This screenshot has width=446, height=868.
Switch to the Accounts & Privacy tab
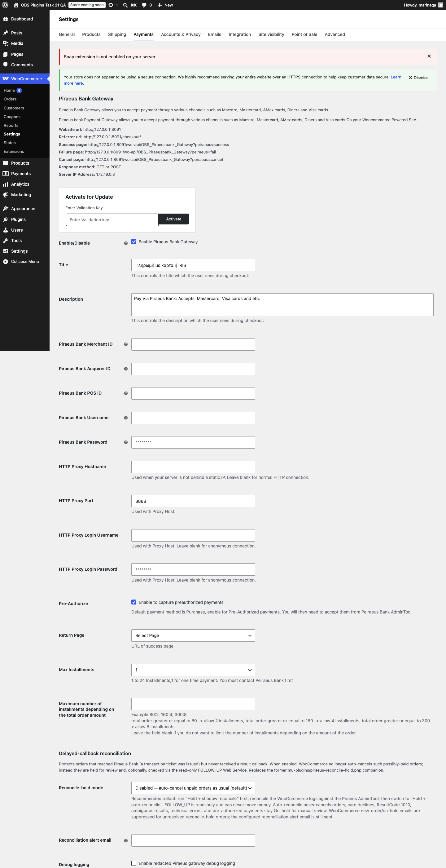pos(181,34)
